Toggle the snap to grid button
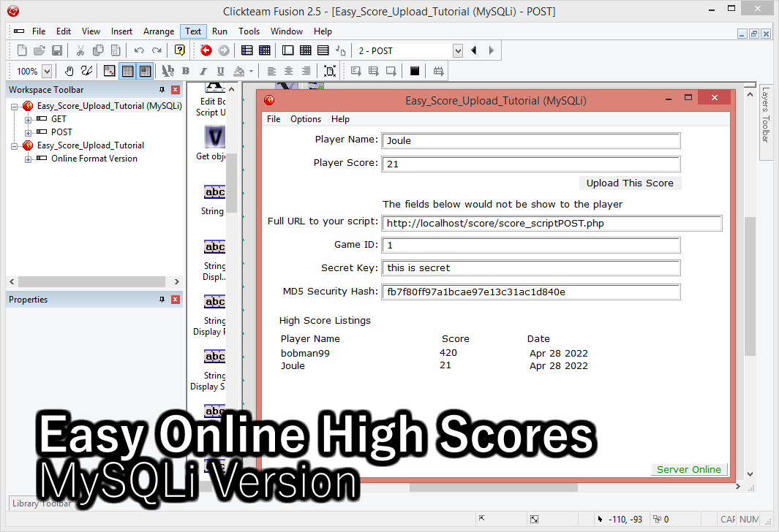779x532 pixels. pos(145,72)
